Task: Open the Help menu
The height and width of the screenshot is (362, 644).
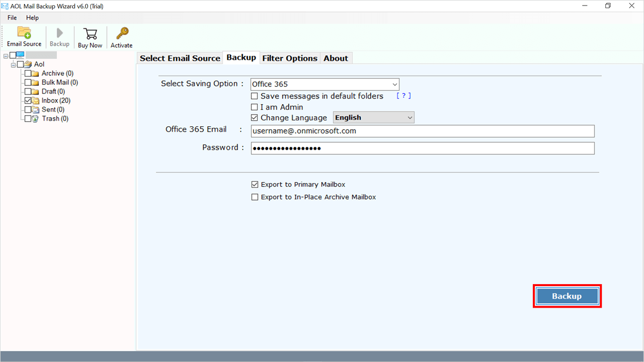Action: coord(32,18)
